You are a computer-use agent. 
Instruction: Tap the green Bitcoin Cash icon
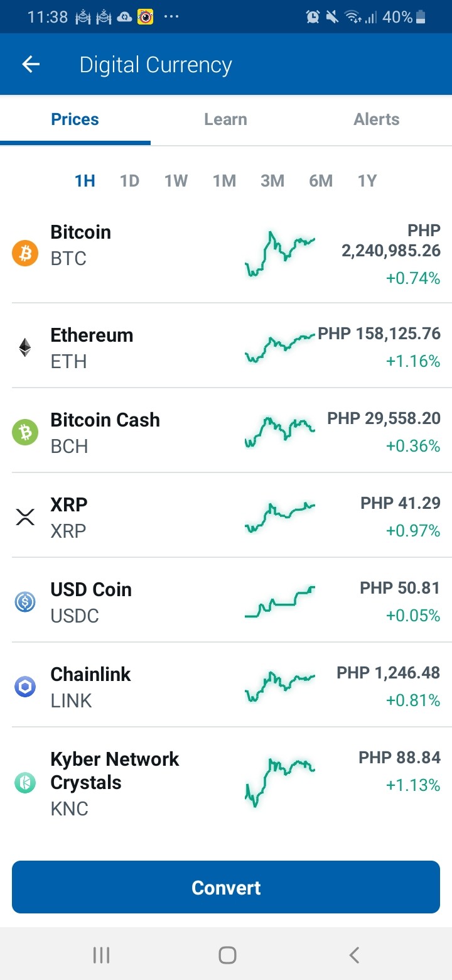[25, 432]
